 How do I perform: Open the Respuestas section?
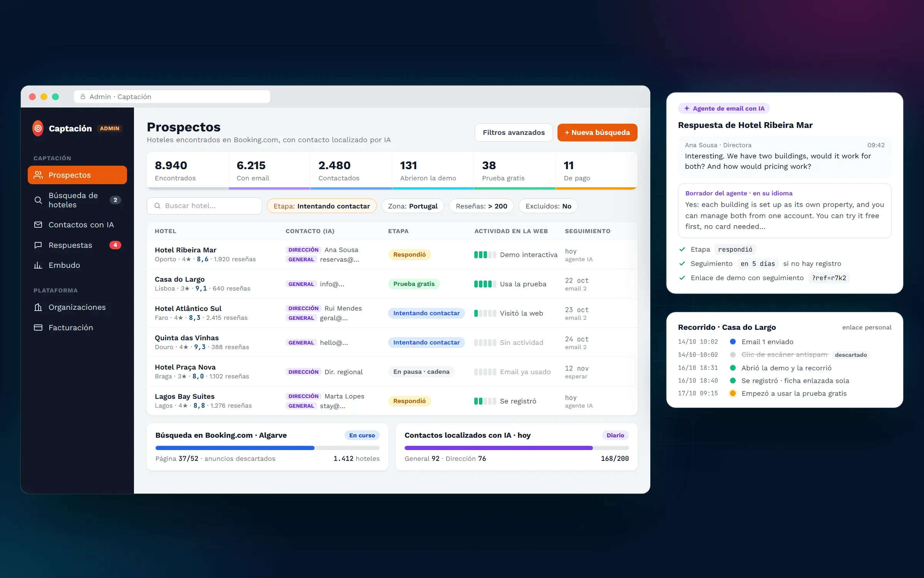tap(77, 245)
